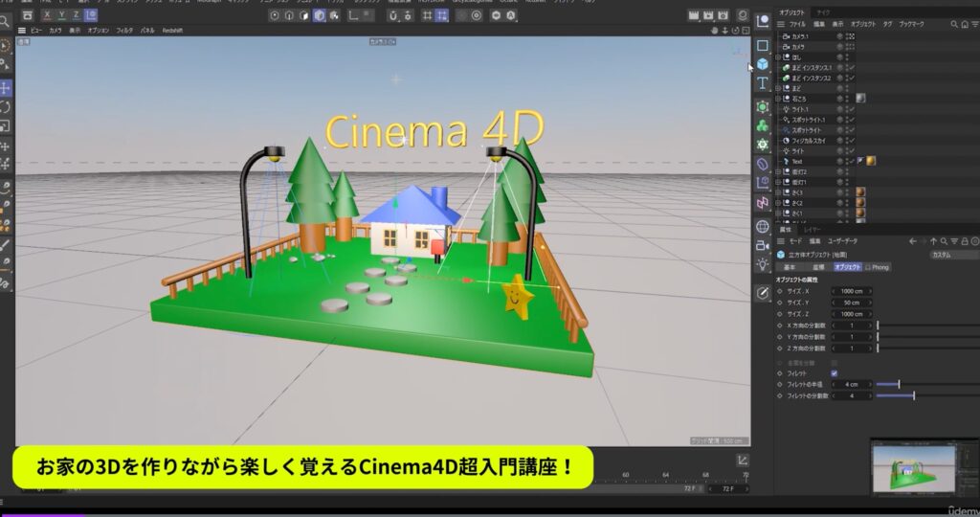Select the Text object in tree
This screenshot has height=517, width=980.
click(x=797, y=161)
